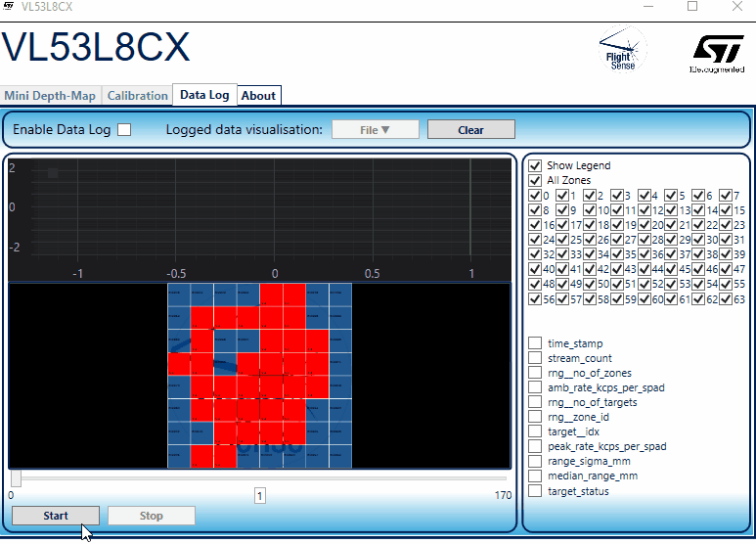Click the FlightSense logo icon
This screenshot has width=756, height=544.
tap(622, 49)
